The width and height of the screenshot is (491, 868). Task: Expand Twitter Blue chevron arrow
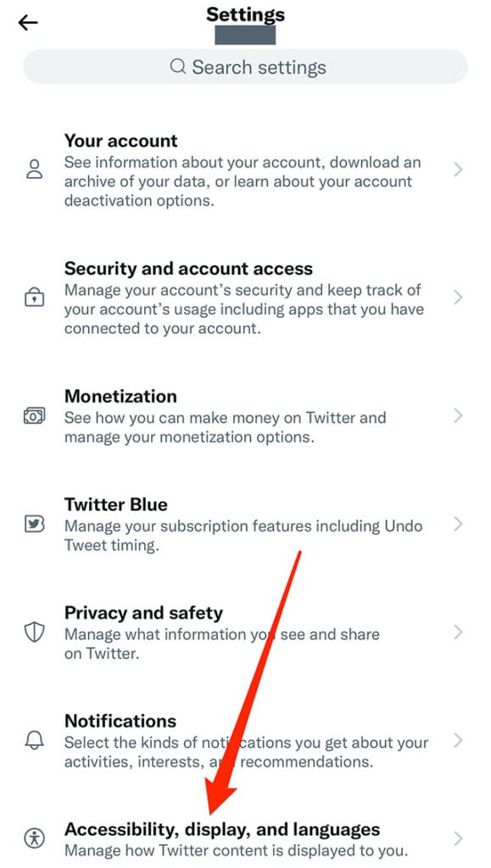pyautogui.click(x=458, y=524)
